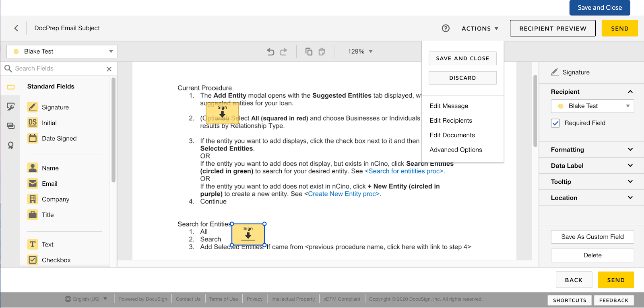
Task: Choose Edit Message from Actions menu
Action: [449, 106]
